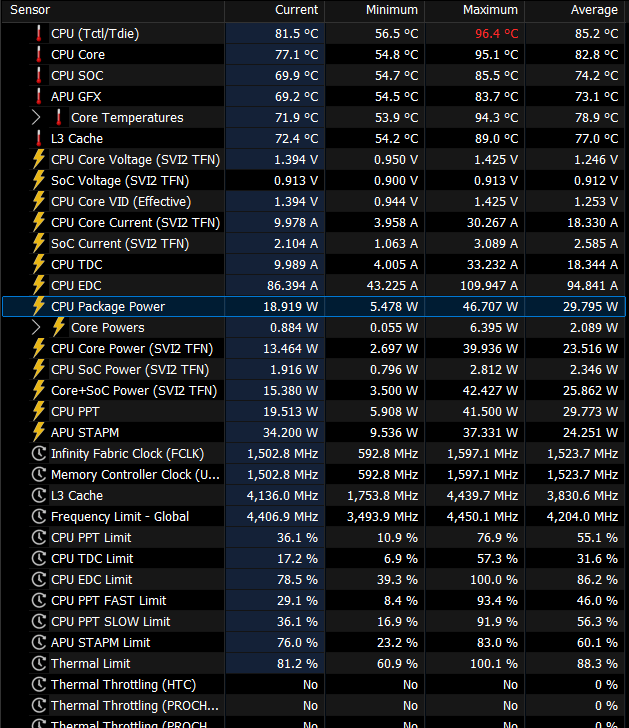The image size is (629, 728).
Task: Click clock icon next to Thermal Limit
Action: point(39,663)
